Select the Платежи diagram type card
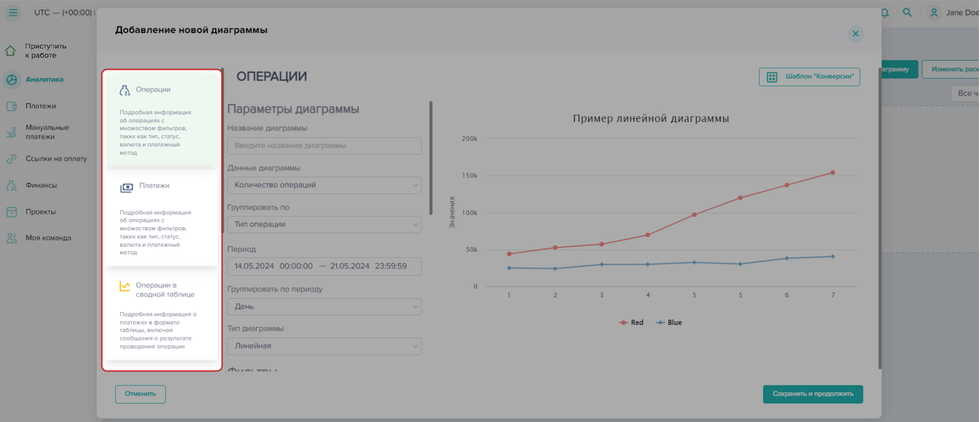The image size is (980, 422). [x=162, y=218]
